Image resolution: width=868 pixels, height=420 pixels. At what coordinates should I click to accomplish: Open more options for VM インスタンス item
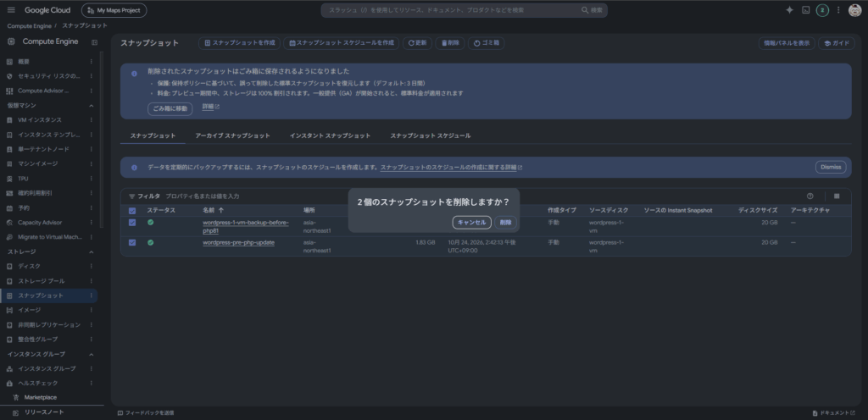92,120
